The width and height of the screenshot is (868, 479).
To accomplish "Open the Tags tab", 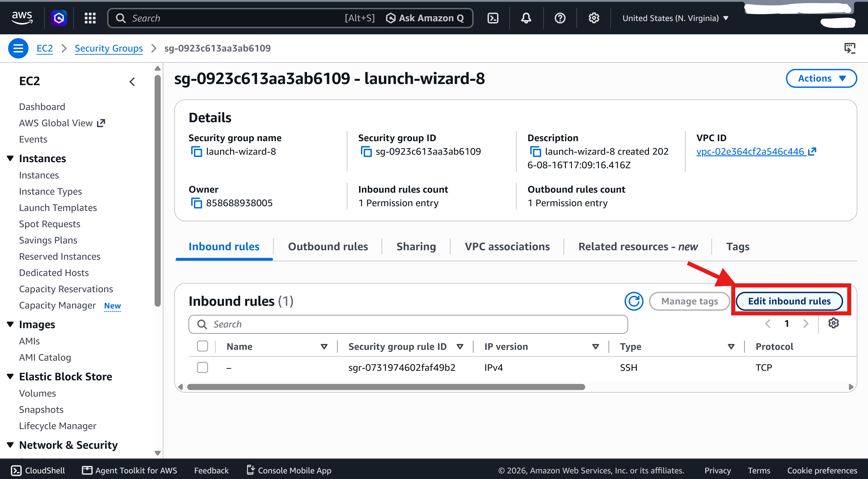I will (738, 247).
